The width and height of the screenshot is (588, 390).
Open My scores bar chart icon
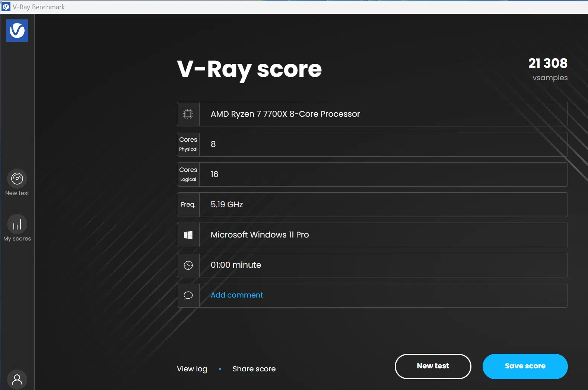17,224
